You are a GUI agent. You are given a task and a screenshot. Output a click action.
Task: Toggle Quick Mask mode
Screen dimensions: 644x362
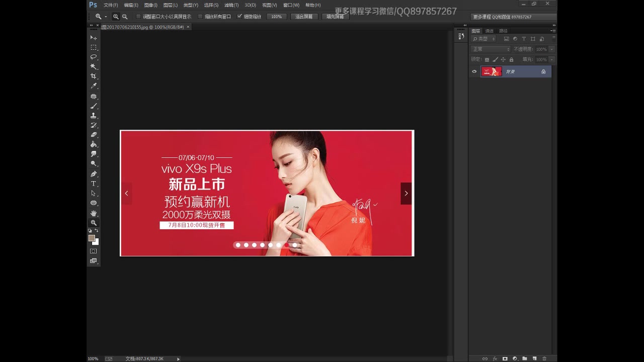click(x=94, y=251)
